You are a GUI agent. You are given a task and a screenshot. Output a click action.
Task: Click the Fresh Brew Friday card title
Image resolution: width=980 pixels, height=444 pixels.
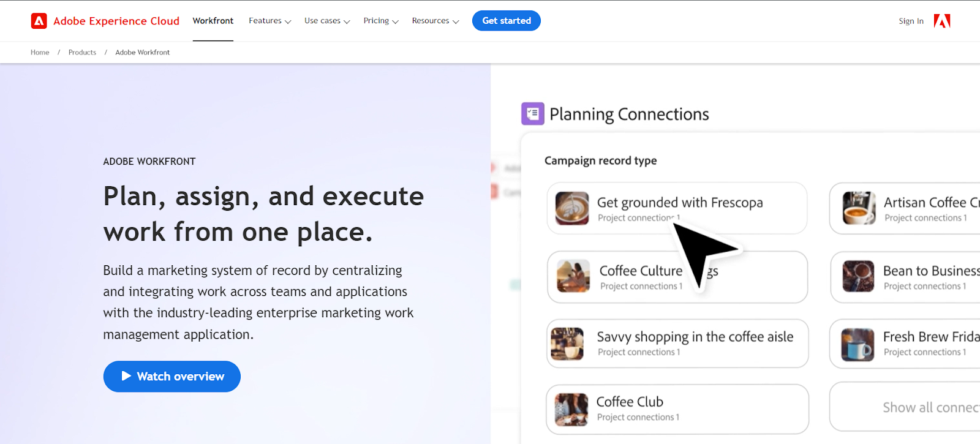point(931,337)
